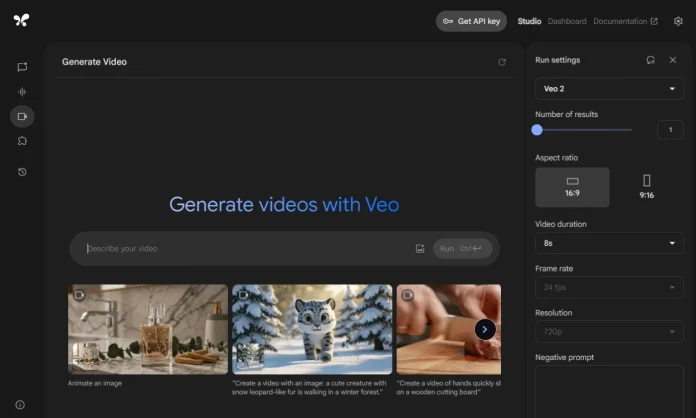696x418 pixels.
Task: Open the settings gear icon
Action: pos(678,21)
